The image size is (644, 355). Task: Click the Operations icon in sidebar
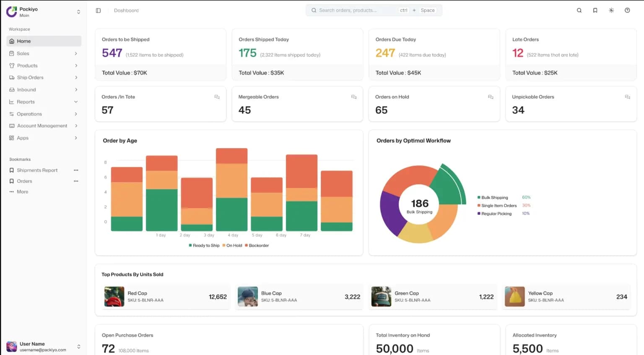click(12, 114)
